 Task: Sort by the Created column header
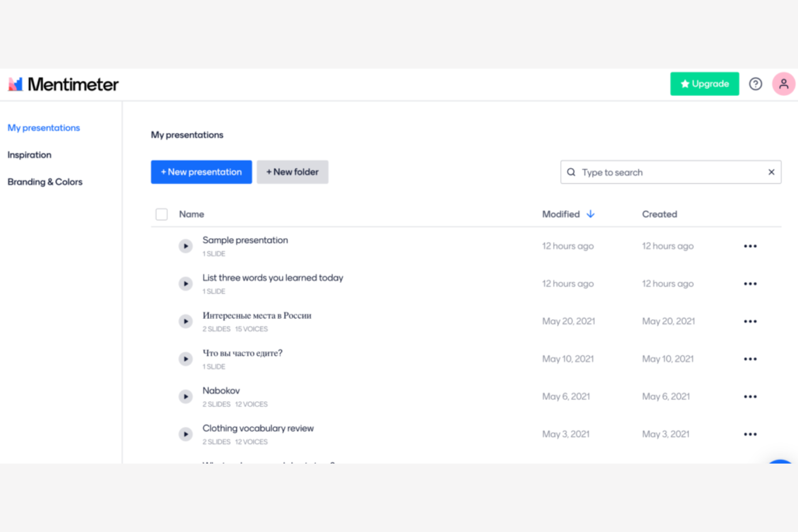point(659,214)
